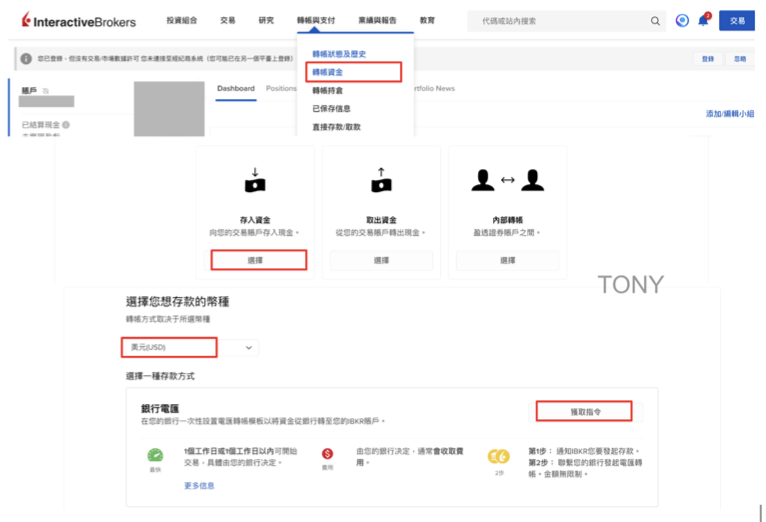Open the 教育 menu
This screenshot has width=766, height=522.
click(x=427, y=21)
